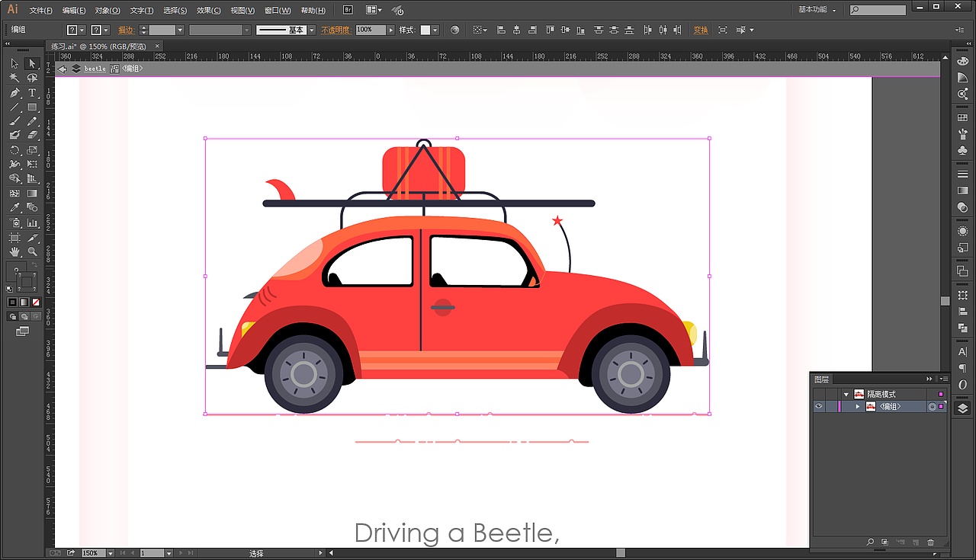Open the stroke color swatch in control bar
976x560 pixels.
pyautogui.click(x=98, y=30)
